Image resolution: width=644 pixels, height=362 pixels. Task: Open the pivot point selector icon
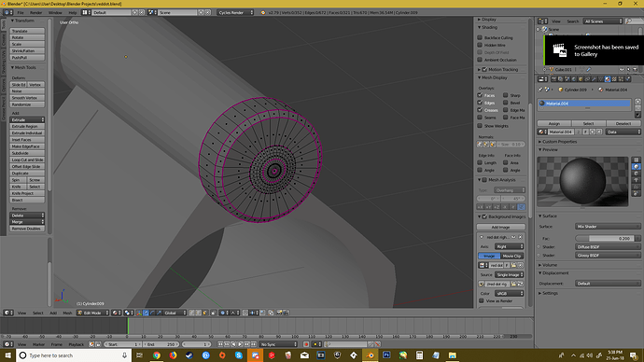click(x=130, y=313)
